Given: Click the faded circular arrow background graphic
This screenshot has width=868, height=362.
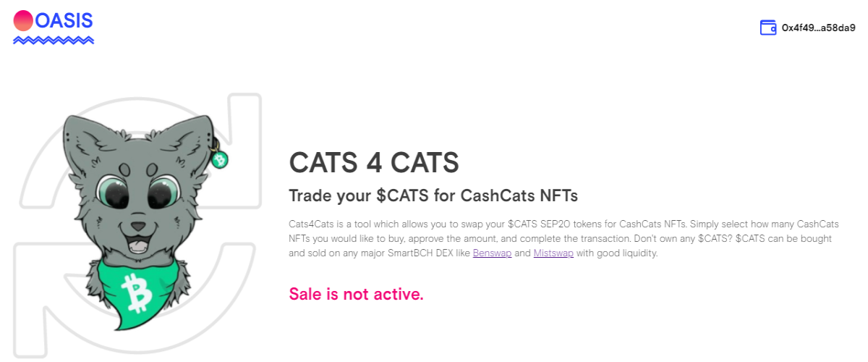Looking at the screenshot, I should pos(137,224).
